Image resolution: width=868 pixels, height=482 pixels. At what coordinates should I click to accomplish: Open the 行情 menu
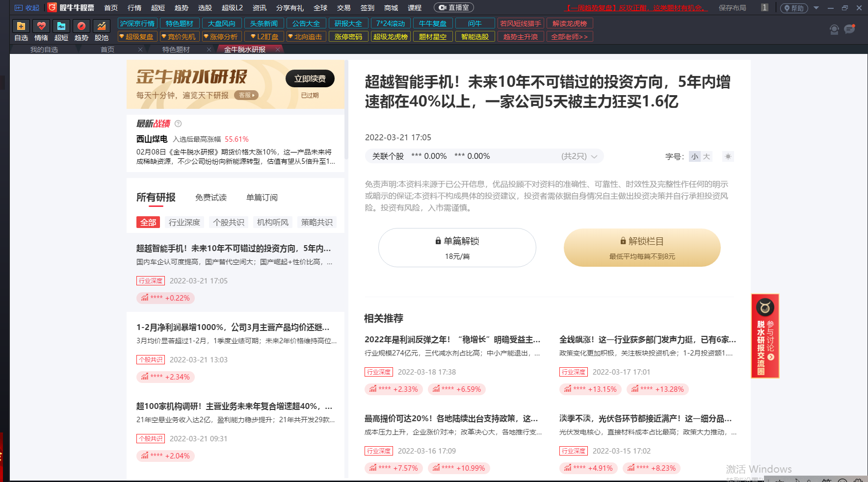coord(134,8)
